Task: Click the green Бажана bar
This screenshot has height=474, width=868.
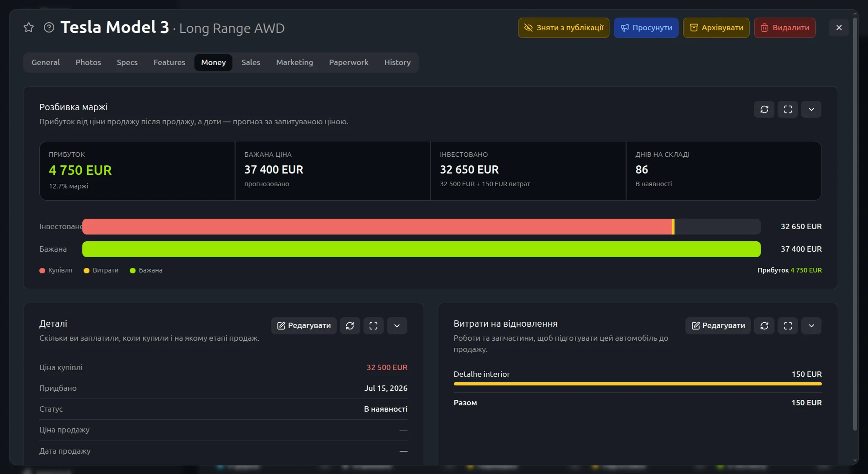Action: (421, 249)
